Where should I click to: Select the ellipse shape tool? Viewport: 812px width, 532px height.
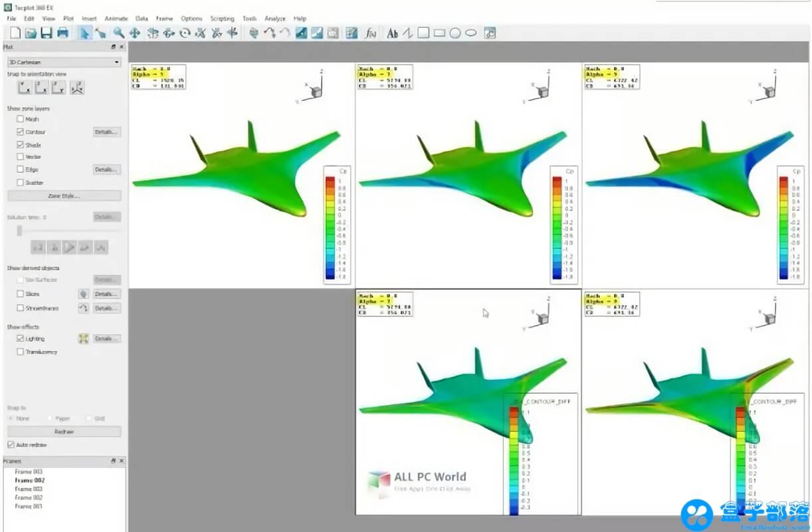click(x=470, y=33)
